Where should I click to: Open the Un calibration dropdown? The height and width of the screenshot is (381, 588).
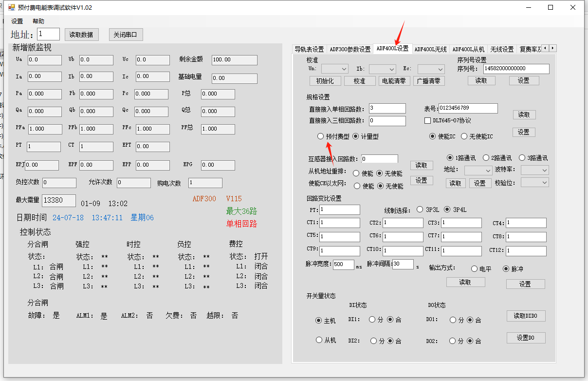tap(334, 69)
